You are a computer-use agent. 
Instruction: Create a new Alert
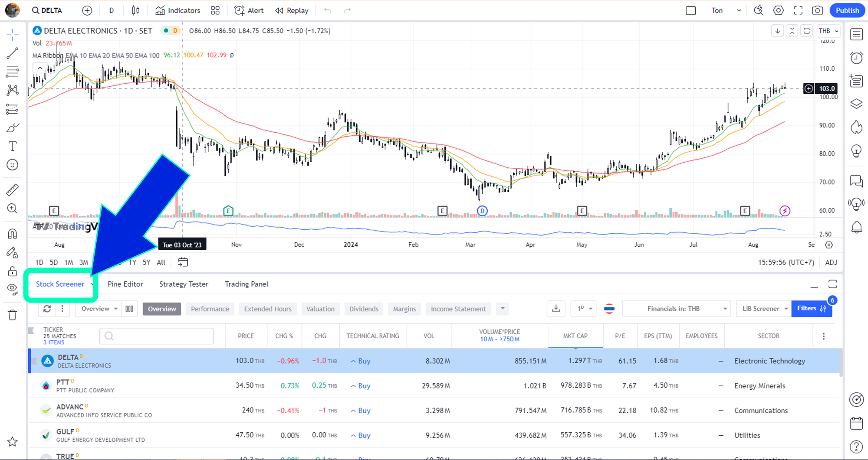click(249, 10)
